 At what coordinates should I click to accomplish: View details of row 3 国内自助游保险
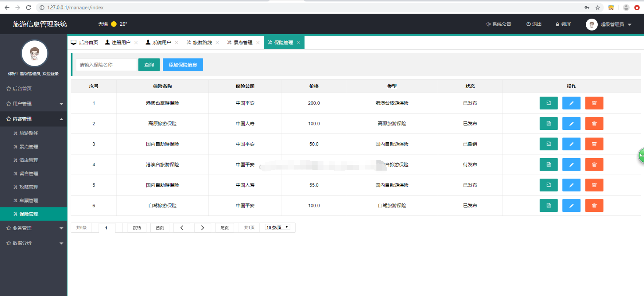tap(548, 144)
